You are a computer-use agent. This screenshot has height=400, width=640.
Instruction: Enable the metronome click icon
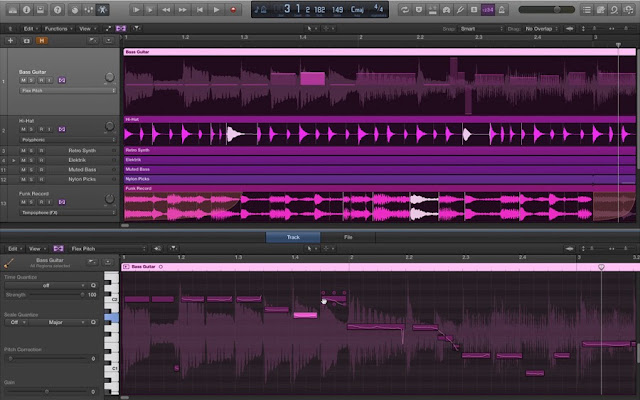pyautogui.click(x=502, y=10)
